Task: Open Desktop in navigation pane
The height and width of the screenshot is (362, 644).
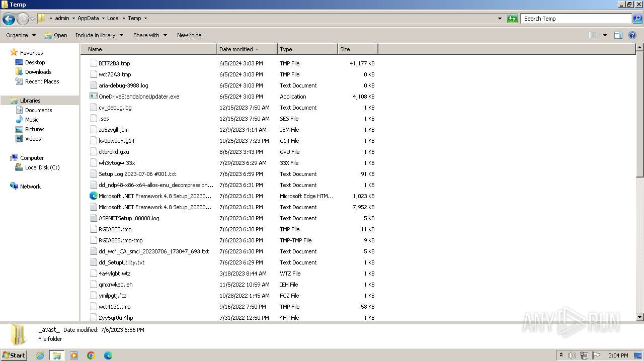Action: click(35, 62)
